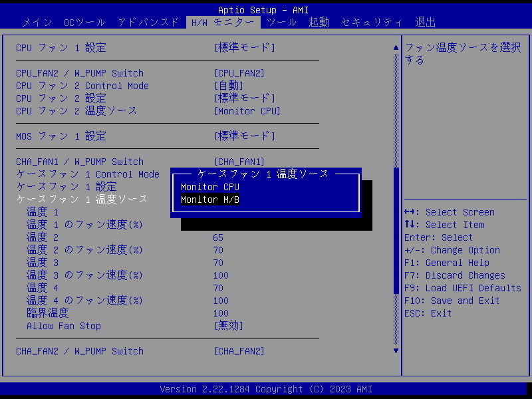This screenshot has width=532, height=399.
Task: Change CHA_FAN2 / W_PUMP Switch value
Action: click(239, 351)
